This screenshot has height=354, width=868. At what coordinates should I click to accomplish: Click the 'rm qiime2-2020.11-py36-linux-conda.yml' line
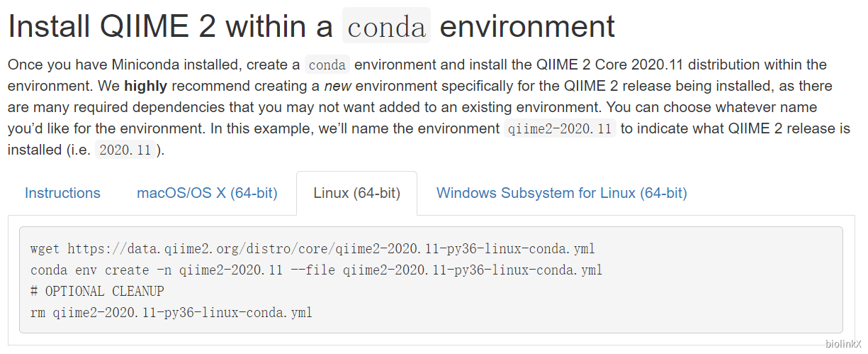click(x=171, y=313)
